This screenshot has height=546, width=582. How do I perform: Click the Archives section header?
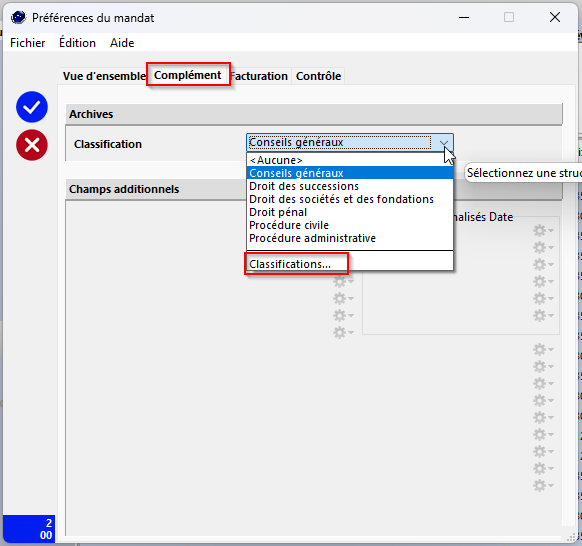click(314, 114)
